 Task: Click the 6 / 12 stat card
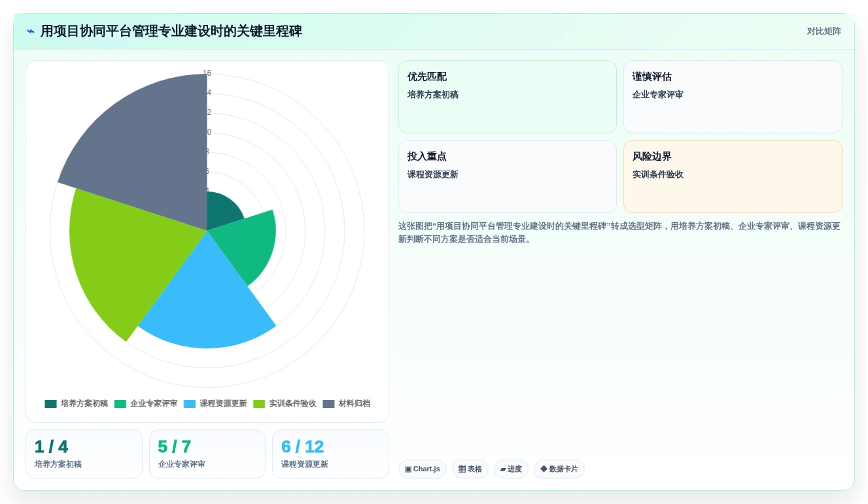tap(330, 454)
